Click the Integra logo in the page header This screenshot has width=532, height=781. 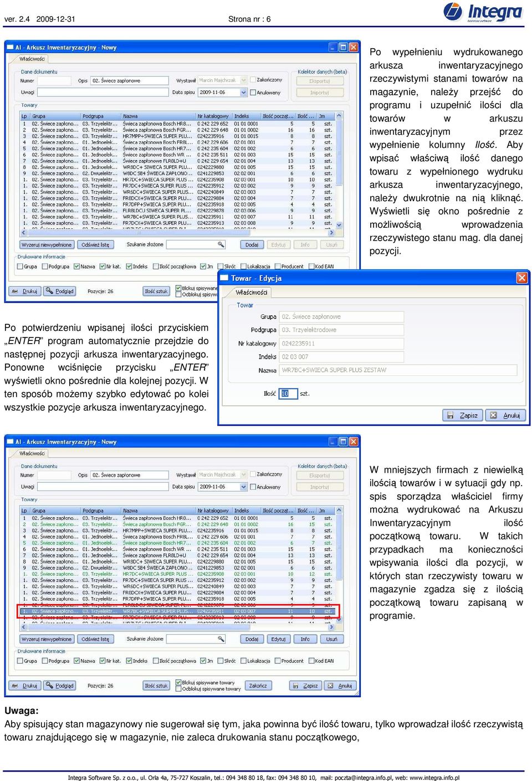(483, 12)
